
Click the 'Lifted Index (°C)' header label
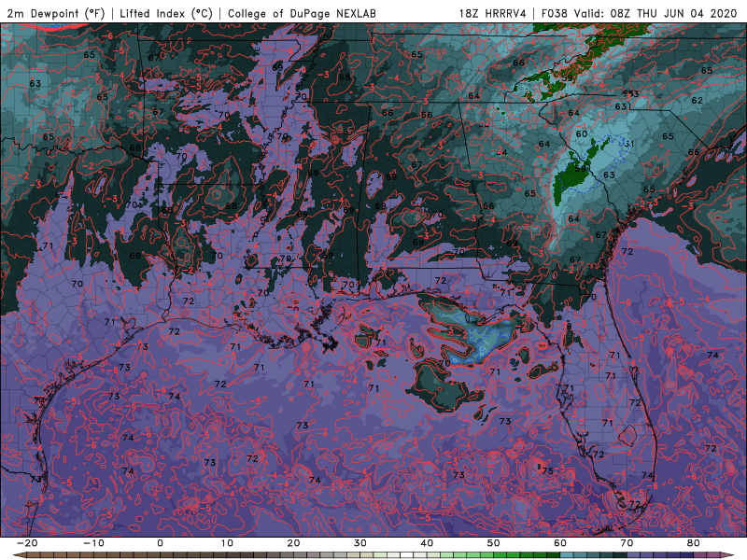pyautogui.click(x=166, y=13)
